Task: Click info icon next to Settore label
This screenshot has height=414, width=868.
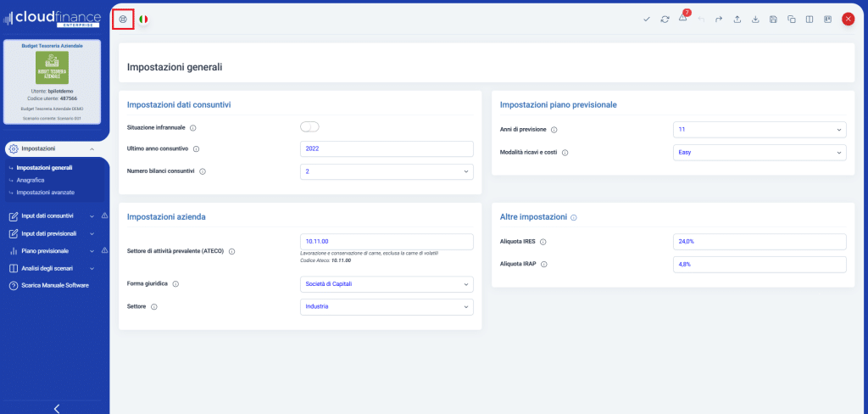Action: [x=154, y=306]
